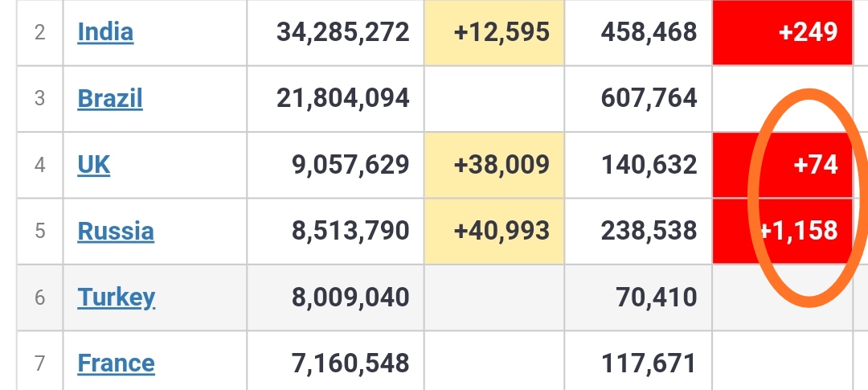
Task: Open the India country link
Action: [105, 32]
